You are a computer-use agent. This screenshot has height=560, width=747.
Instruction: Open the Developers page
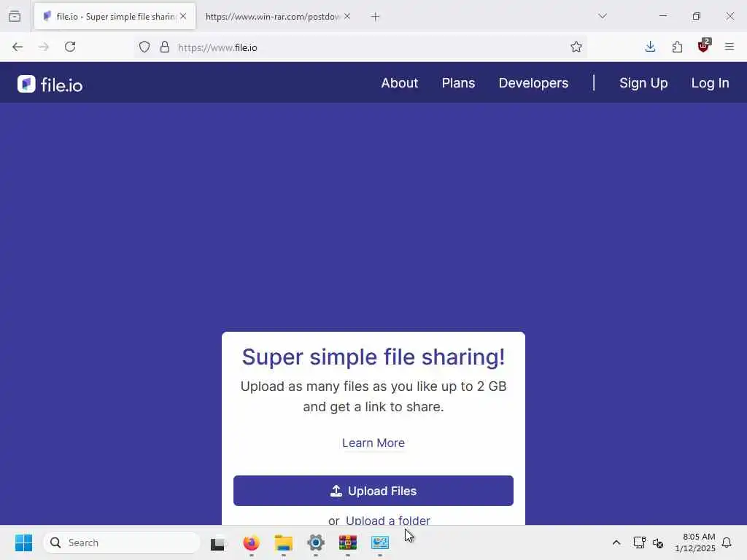coord(533,83)
